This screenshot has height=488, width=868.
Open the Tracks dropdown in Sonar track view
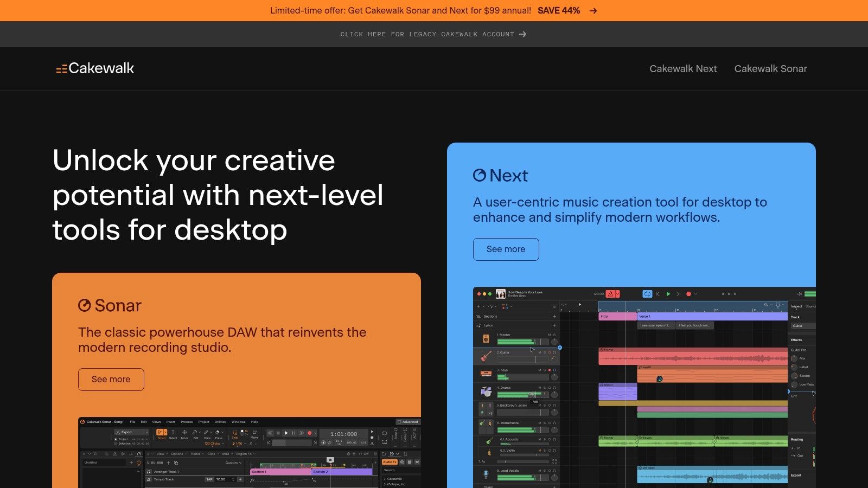click(x=197, y=454)
